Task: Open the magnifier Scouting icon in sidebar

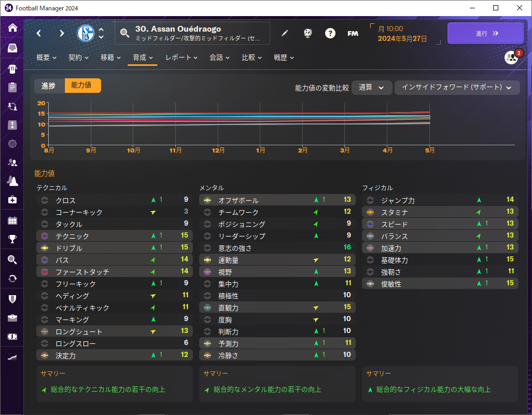Action: [x=12, y=260]
